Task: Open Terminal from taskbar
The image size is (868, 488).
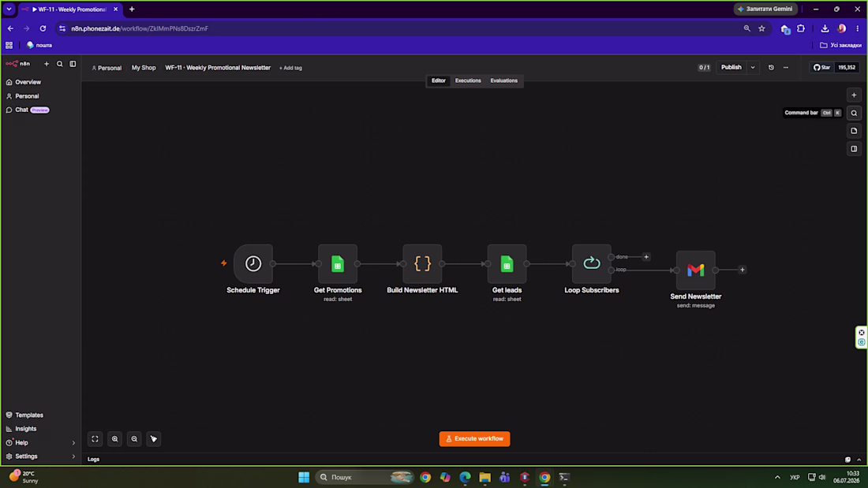Action: 564,477
